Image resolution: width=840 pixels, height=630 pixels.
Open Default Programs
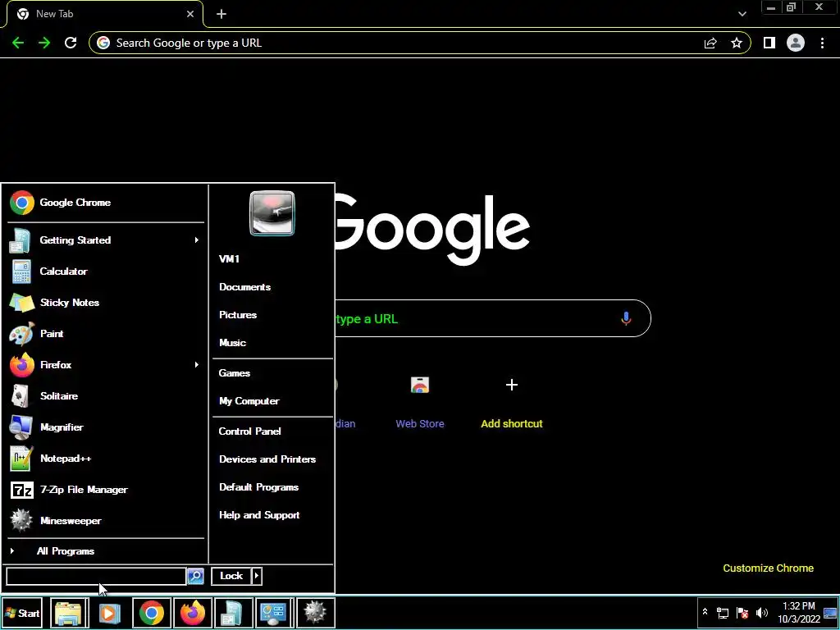coord(272,487)
